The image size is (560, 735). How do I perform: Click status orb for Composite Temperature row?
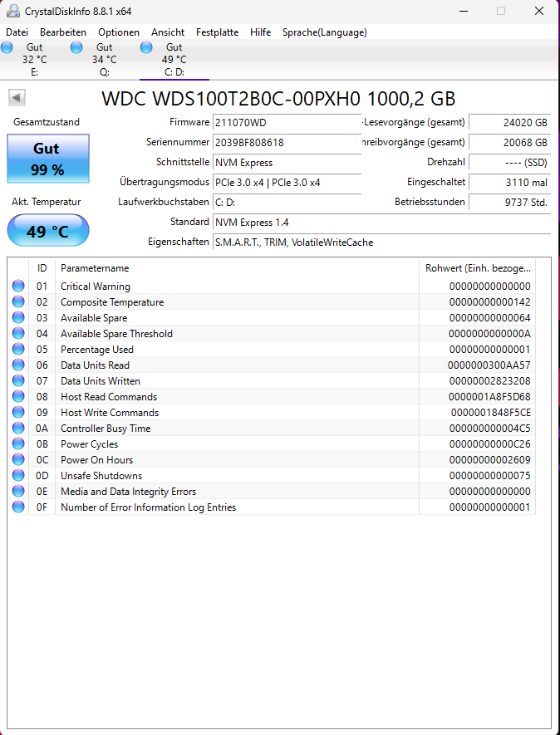click(18, 301)
